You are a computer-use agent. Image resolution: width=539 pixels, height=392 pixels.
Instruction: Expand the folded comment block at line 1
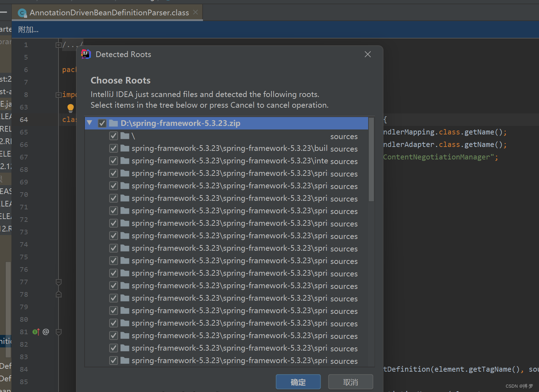coord(58,45)
